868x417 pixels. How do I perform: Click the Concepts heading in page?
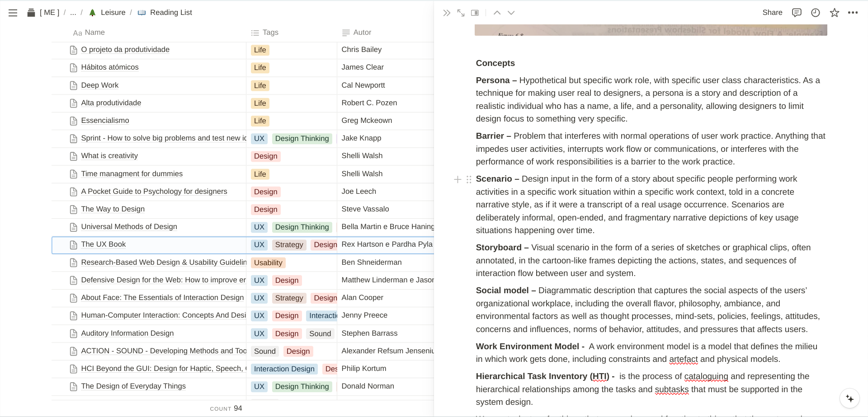tap(495, 63)
